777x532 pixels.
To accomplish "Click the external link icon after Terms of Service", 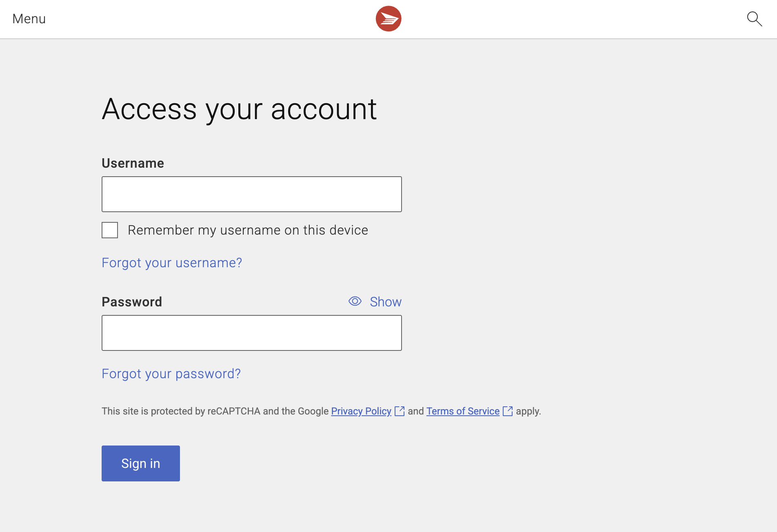I will (508, 411).
